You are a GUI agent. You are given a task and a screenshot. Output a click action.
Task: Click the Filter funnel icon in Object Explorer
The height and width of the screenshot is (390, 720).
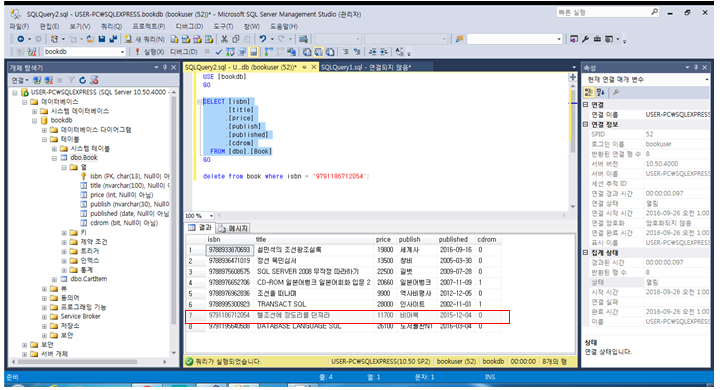click(x=71, y=80)
